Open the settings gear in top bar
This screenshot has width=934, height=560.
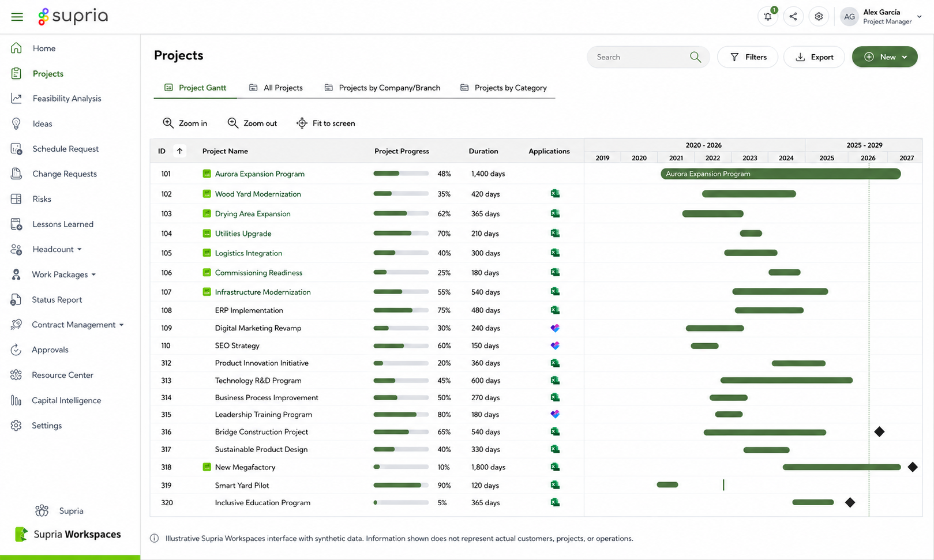(x=819, y=16)
